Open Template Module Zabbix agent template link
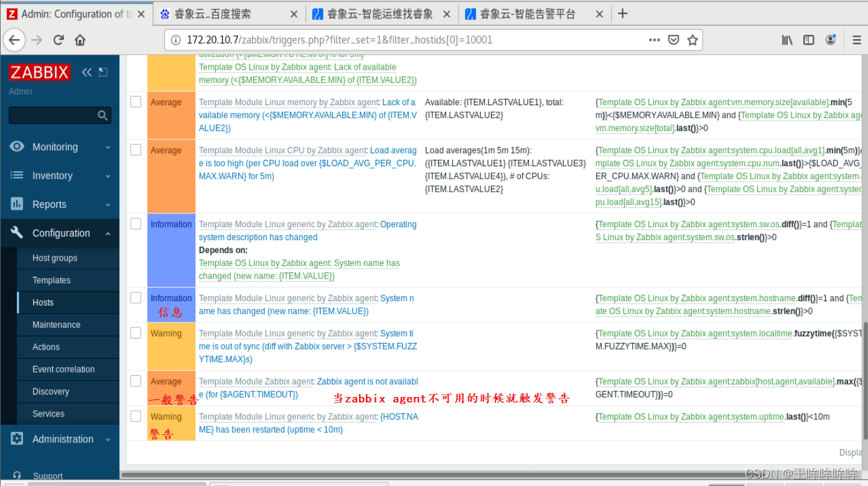The height and width of the screenshot is (486, 868). [256, 381]
